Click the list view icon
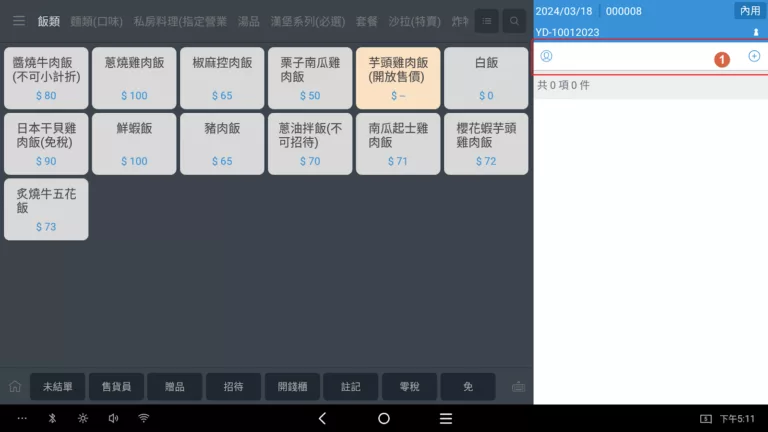 click(x=486, y=21)
